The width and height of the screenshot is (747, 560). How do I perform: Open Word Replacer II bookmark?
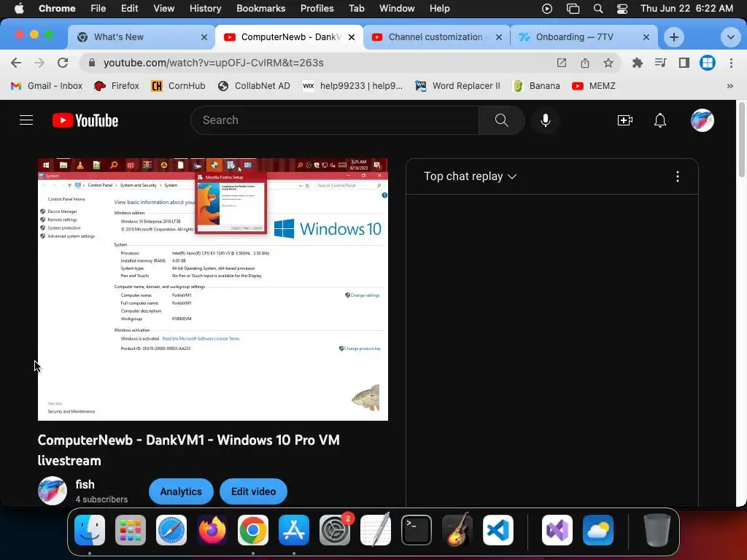click(x=458, y=86)
